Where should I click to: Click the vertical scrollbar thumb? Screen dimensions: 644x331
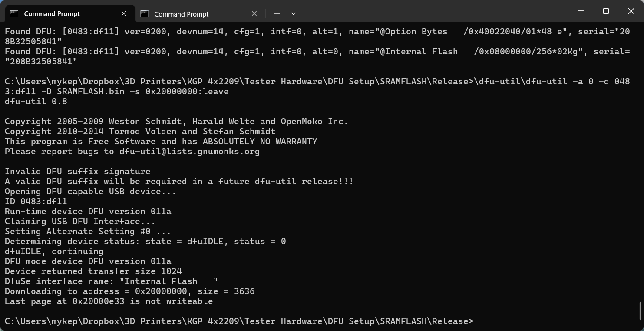pos(641,310)
